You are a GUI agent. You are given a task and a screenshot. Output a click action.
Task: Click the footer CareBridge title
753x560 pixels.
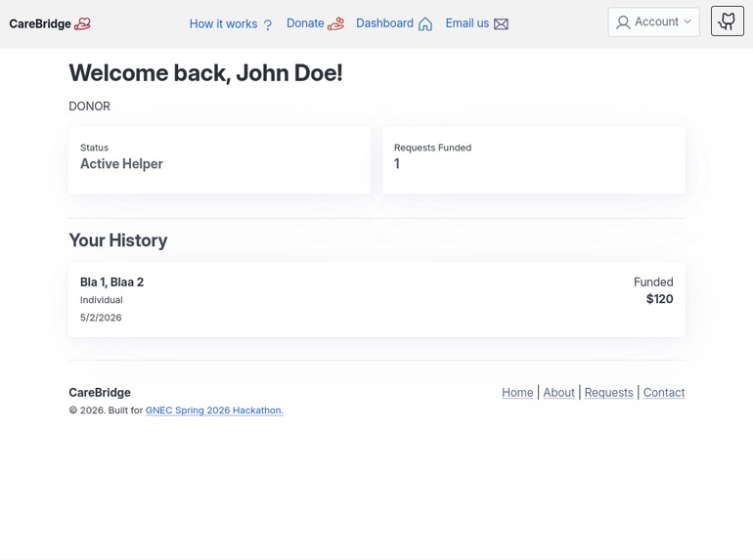point(100,393)
